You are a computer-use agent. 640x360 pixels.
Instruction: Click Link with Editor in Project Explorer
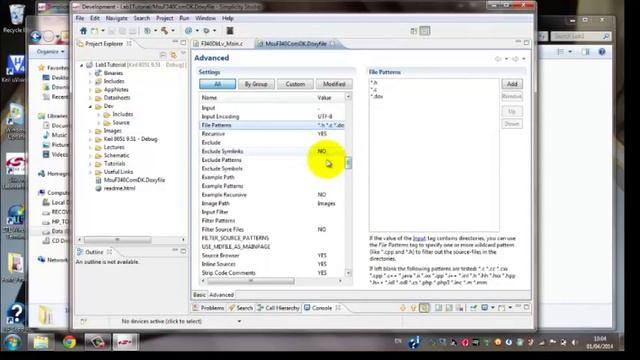point(173,55)
